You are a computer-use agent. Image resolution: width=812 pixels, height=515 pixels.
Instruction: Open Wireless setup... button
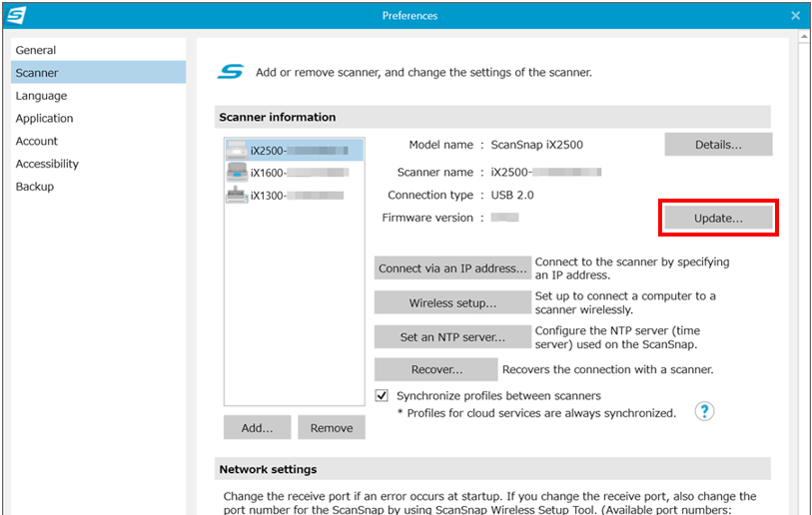[x=452, y=302]
